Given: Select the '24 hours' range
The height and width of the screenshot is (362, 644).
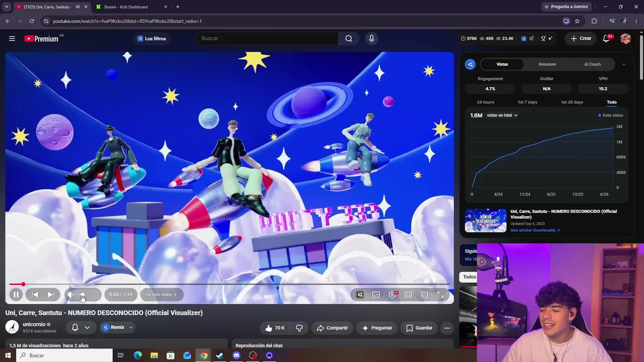Looking at the screenshot, I should 486,102.
